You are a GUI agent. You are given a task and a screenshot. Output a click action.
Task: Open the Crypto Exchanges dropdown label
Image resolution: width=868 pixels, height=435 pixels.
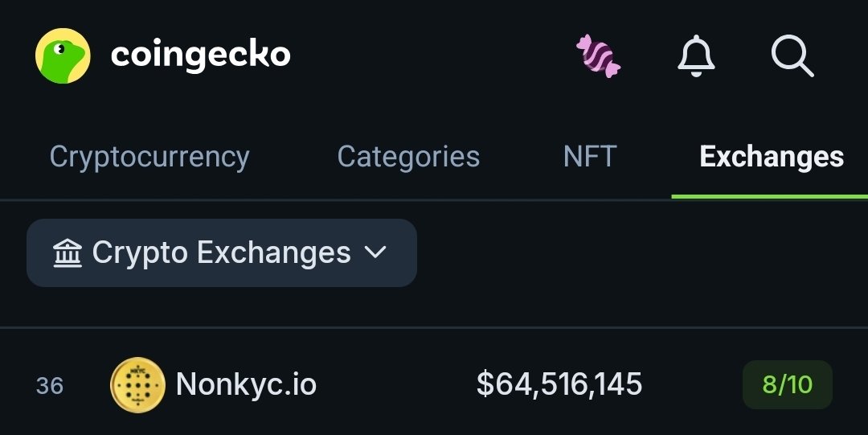click(222, 252)
